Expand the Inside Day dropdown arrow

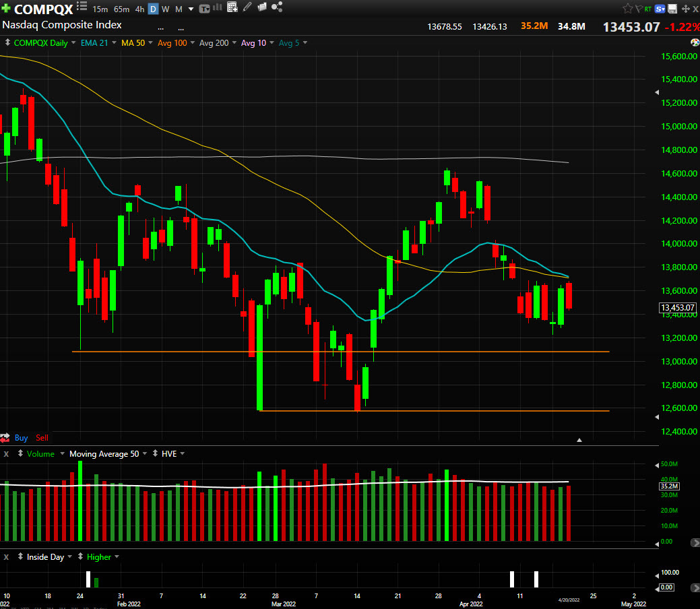(69, 556)
